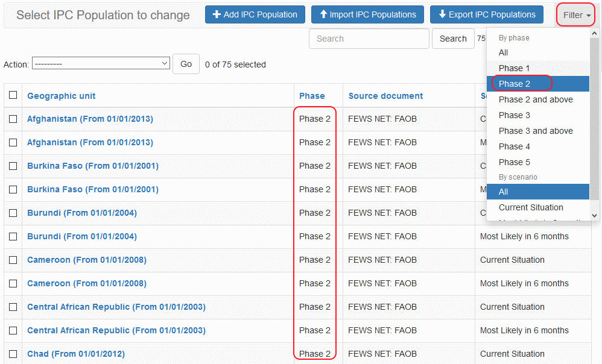
Task: Tick the checkbox for the Chad row
Action: click(13, 354)
